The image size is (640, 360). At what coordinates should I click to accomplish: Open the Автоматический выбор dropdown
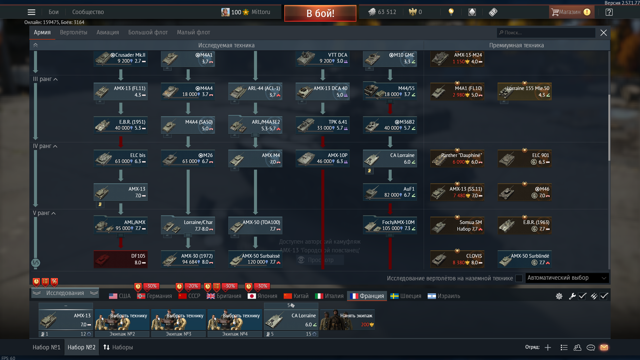pos(567,278)
